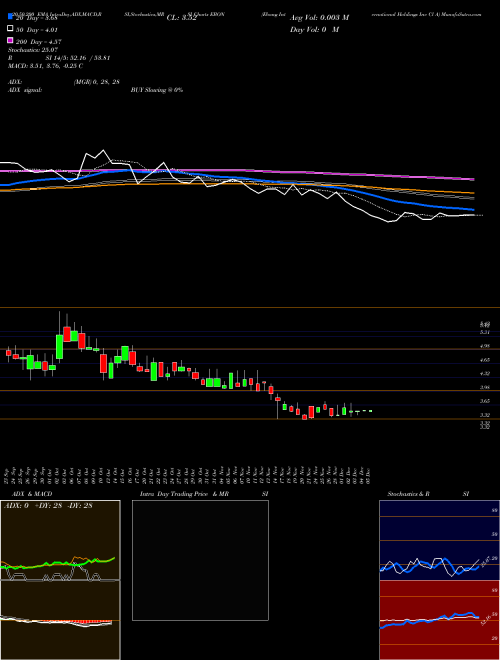Click the 4.32 price axis label
500x660 pixels.
click(485, 373)
